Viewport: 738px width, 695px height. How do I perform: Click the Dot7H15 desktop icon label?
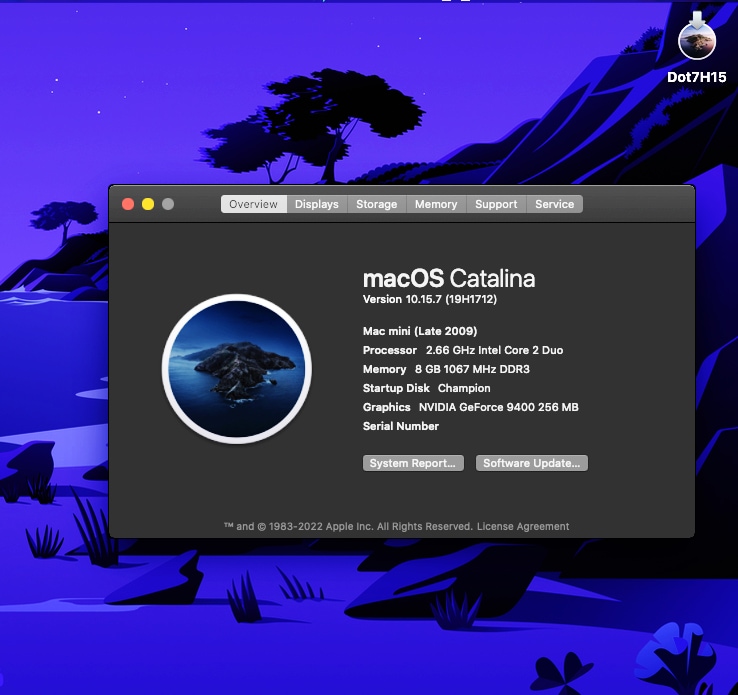(x=697, y=77)
